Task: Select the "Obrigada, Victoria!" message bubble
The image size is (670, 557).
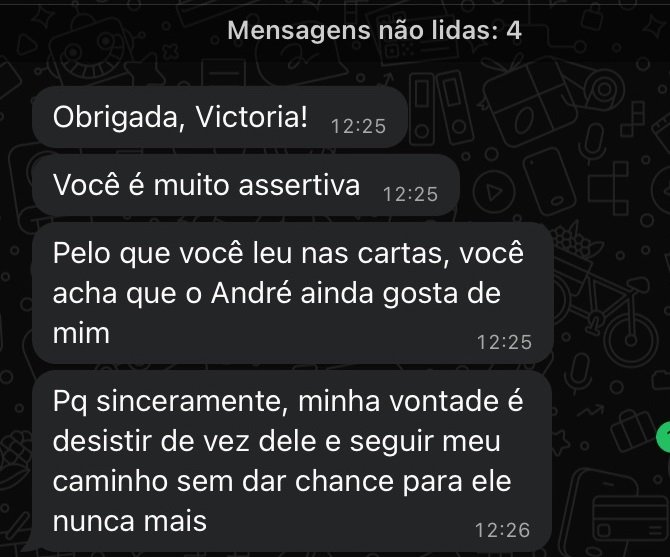Action: click(220, 117)
